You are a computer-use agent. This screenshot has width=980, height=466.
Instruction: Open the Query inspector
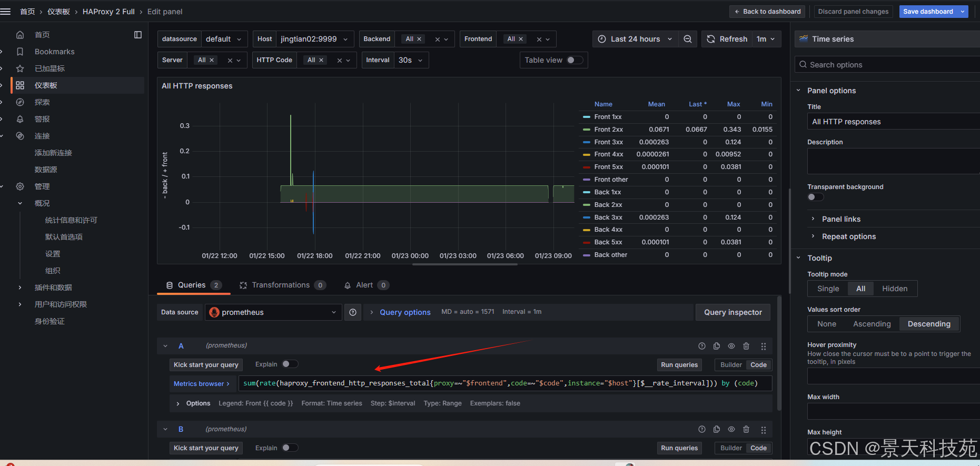tap(733, 312)
